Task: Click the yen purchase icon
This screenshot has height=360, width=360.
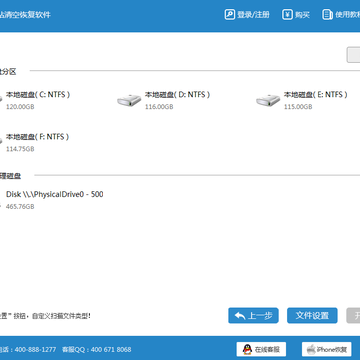Action: click(287, 15)
